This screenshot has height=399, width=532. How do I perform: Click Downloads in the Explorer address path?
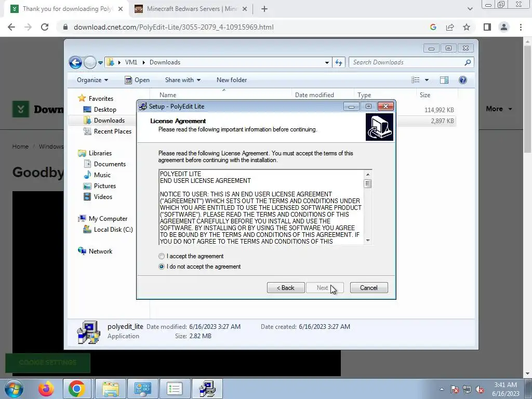coord(165,62)
